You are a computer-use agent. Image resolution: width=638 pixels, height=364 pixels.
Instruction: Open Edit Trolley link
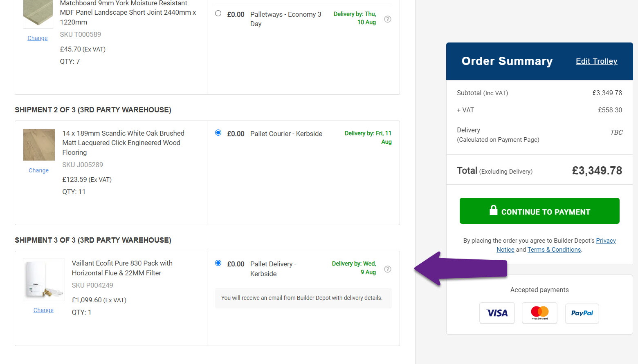[x=596, y=61]
